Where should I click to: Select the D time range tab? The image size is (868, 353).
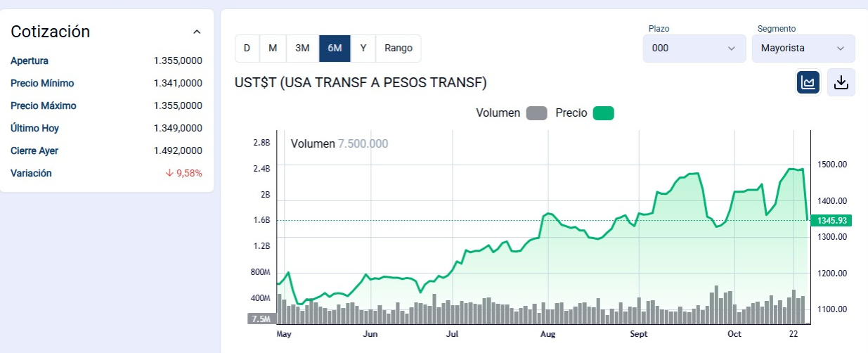(247, 49)
